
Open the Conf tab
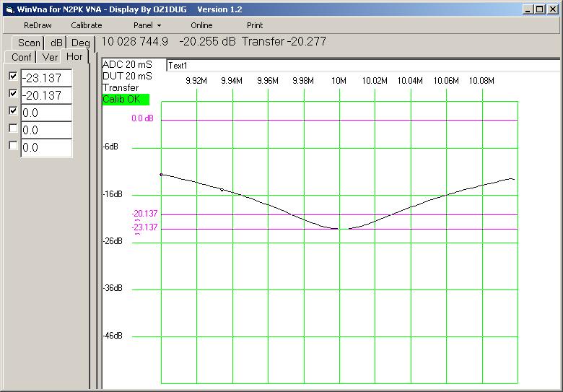coord(21,57)
